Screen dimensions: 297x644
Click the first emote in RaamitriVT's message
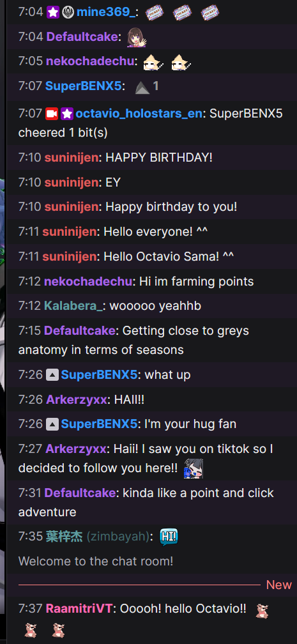(262, 611)
